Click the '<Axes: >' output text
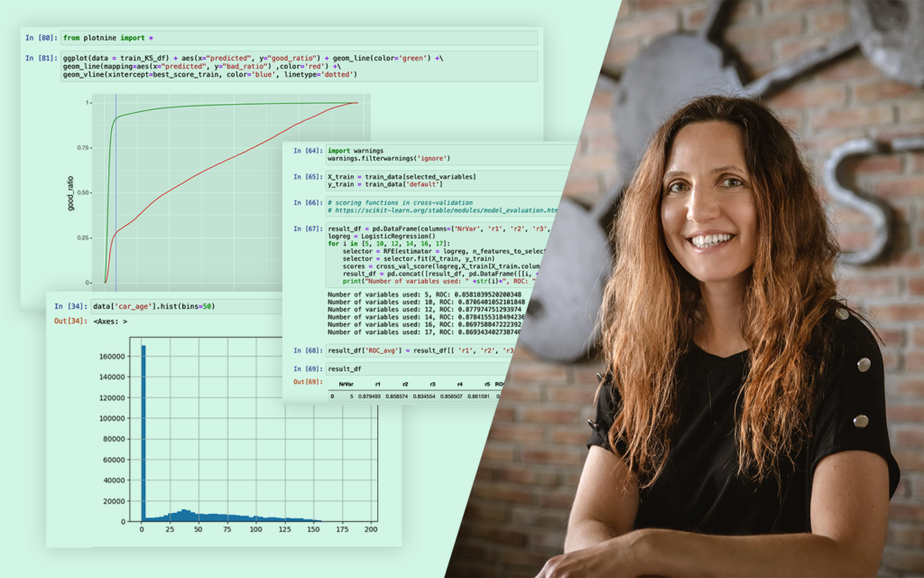 pos(110,321)
